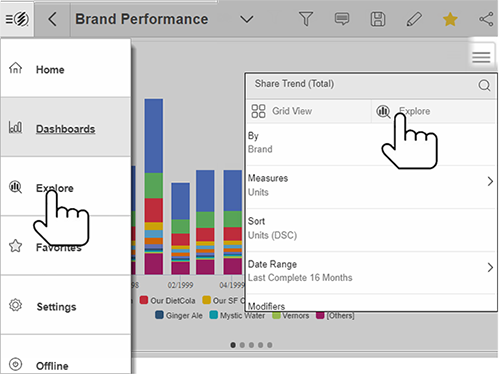Expand the Brand Performance dropdown chevron
This screenshot has height=374, width=500.
(x=247, y=19)
